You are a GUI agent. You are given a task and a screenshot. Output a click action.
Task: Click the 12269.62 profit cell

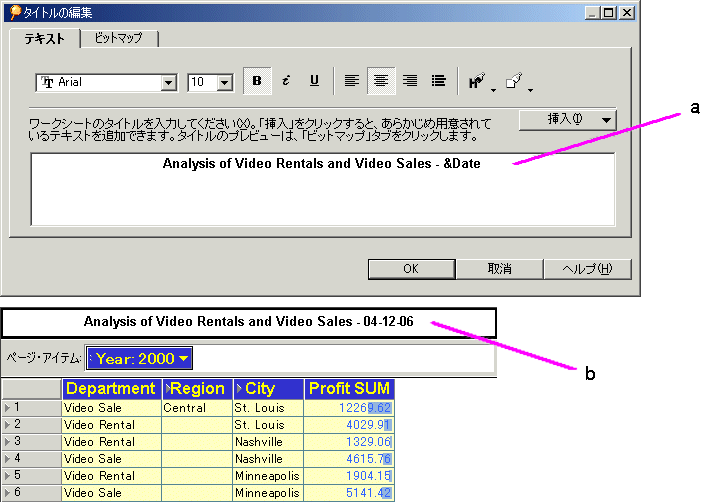pos(349,408)
